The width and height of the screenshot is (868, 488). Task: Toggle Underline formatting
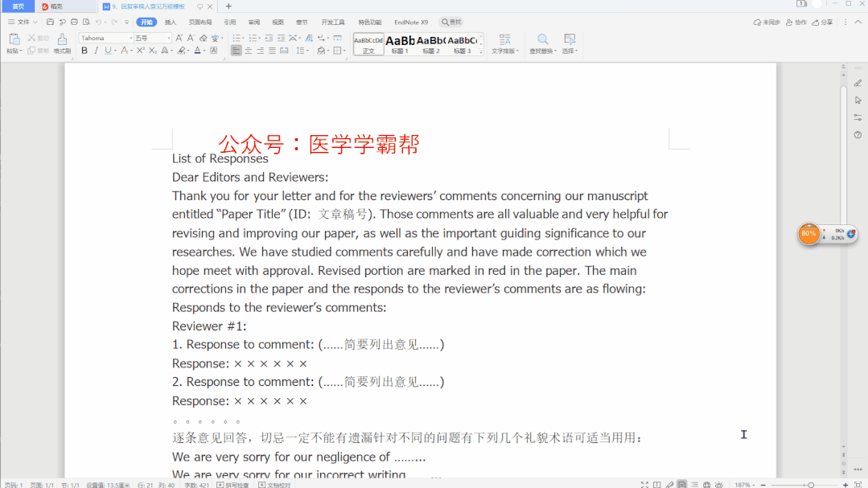click(x=108, y=51)
